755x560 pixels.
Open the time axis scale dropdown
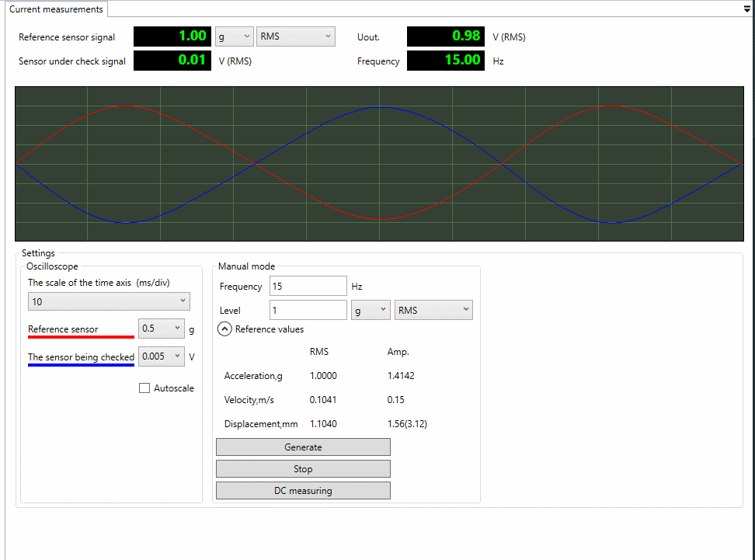coord(109,301)
